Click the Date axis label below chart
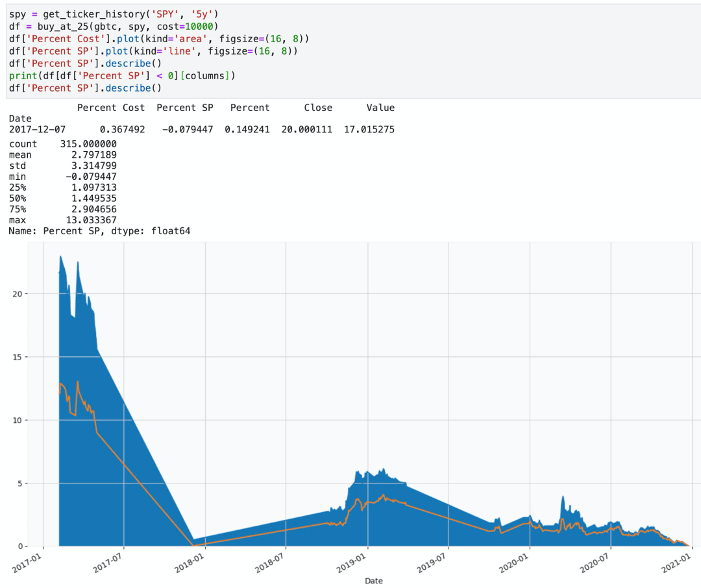 [374, 581]
